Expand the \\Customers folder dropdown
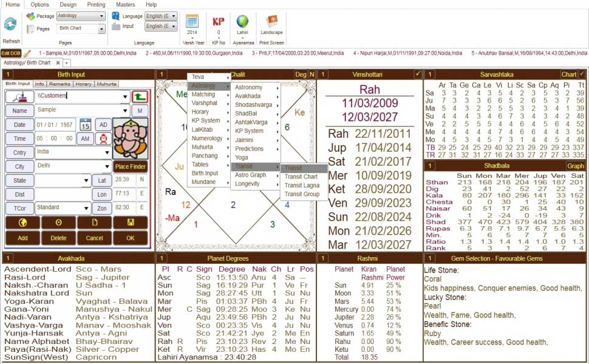The height and width of the screenshot is (364, 589). 125,97
